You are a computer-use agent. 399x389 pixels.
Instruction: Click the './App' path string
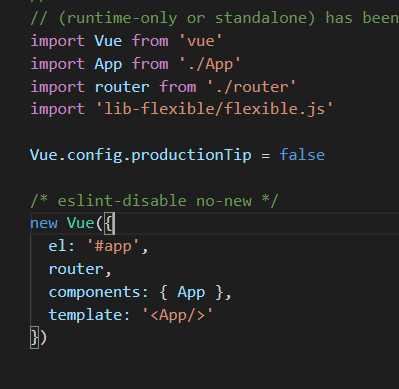click(209, 64)
